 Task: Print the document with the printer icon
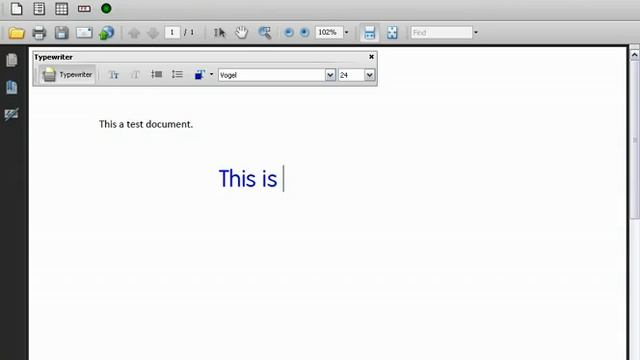[39, 33]
